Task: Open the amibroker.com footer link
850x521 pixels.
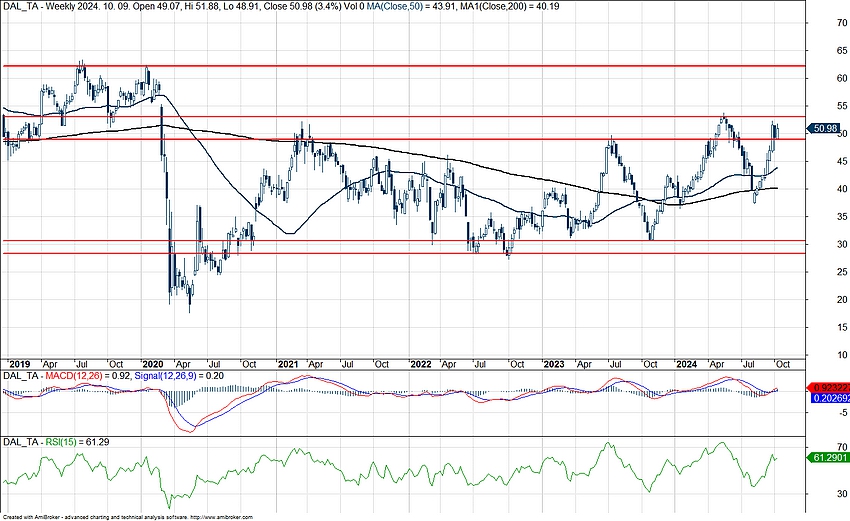Action: pyautogui.click(x=222, y=518)
